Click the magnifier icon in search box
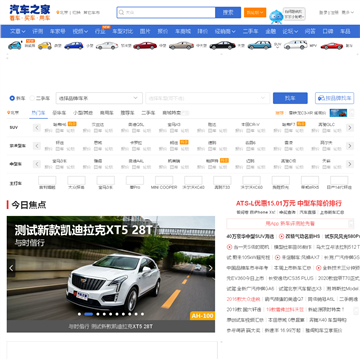360x360 pixels. (x=122, y=13)
